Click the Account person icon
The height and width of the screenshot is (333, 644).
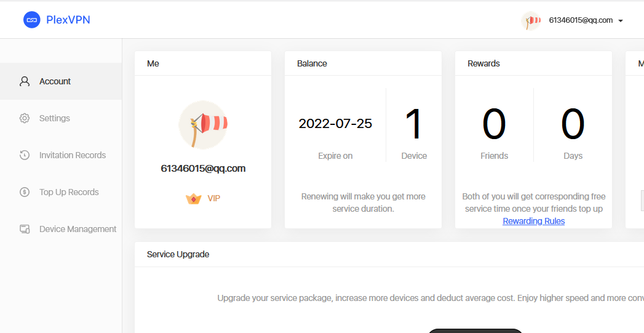25,81
